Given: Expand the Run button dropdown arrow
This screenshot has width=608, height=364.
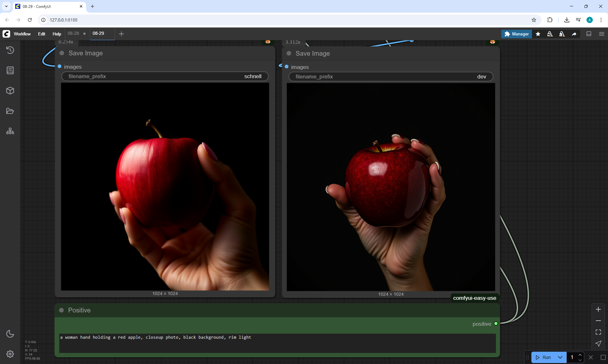Looking at the screenshot, I should coord(560,357).
